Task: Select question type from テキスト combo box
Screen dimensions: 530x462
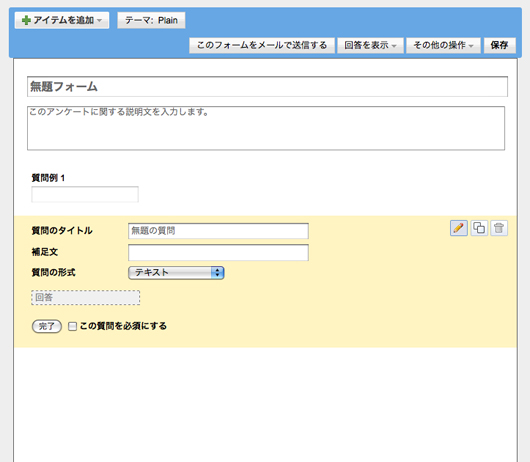Action: coord(176,273)
